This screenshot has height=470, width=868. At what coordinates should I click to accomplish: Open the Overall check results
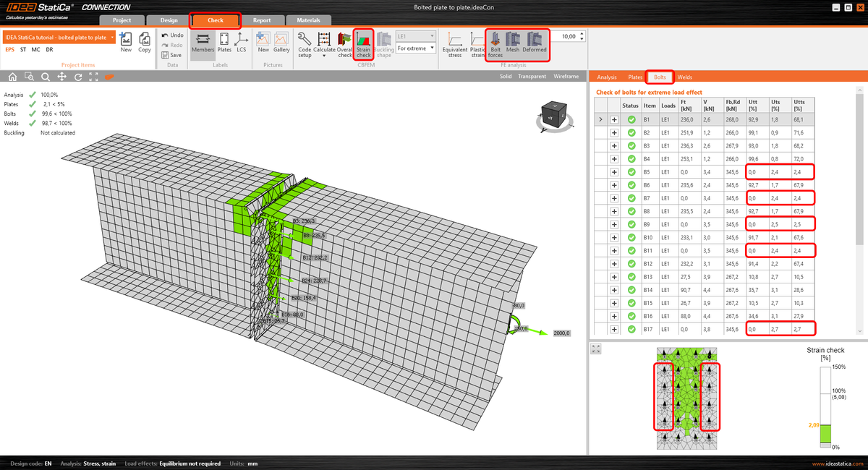(x=343, y=43)
